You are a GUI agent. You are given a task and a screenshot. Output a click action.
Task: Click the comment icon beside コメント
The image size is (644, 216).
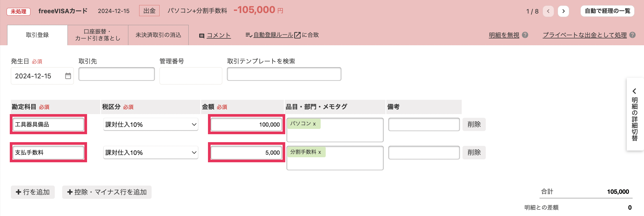(x=202, y=36)
